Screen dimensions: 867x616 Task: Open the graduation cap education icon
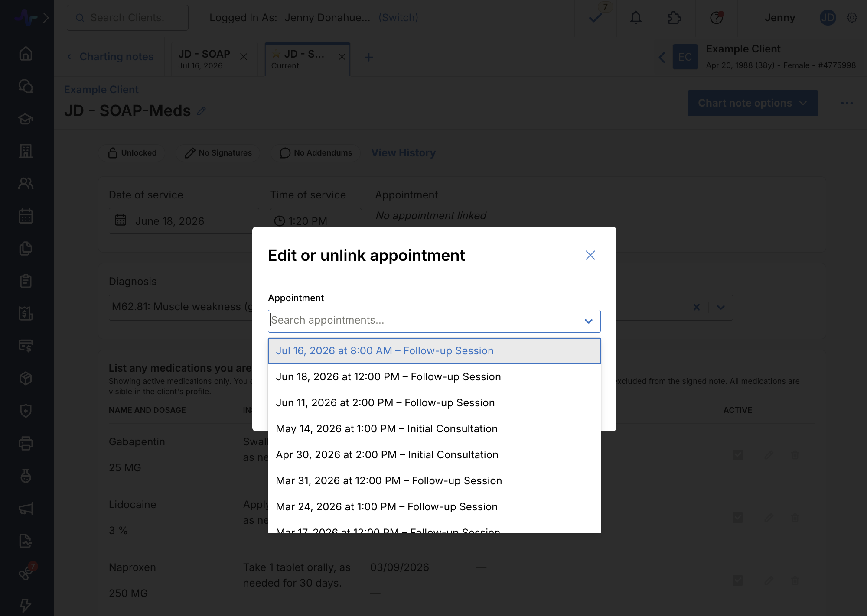pyautogui.click(x=26, y=119)
